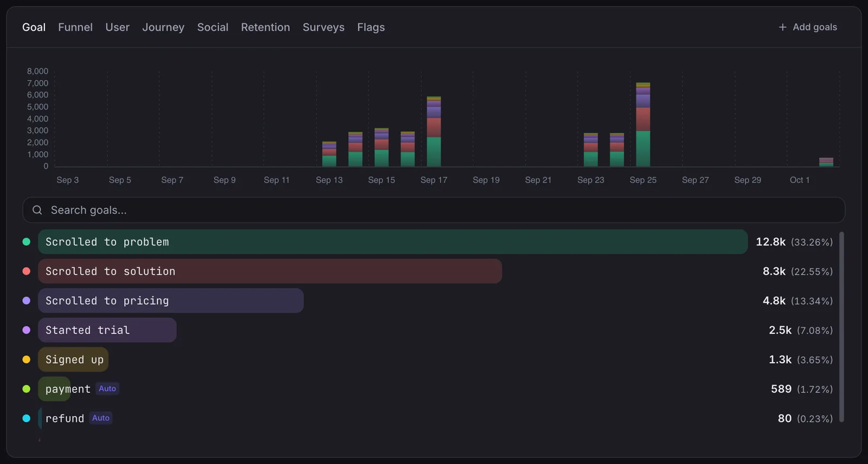Open the Social tab
Image resolution: width=868 pixels, height=464 pixels.
pyautogui.click(x=213, y=27)
